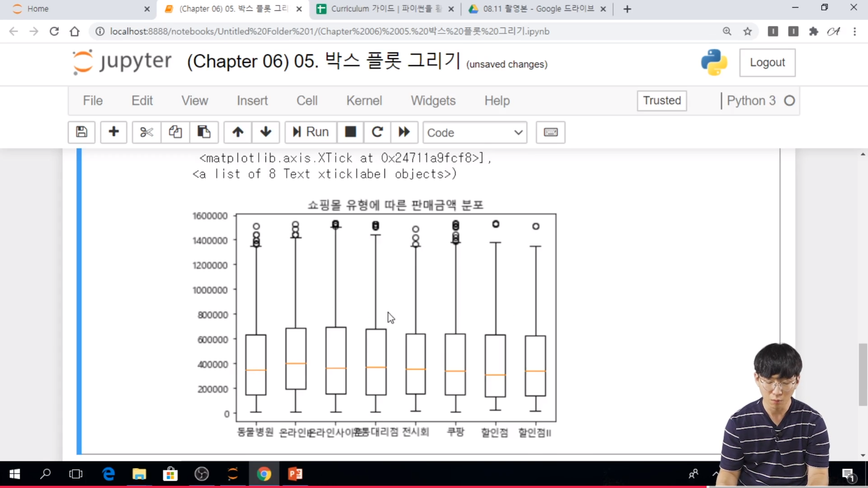Click the Run button
The height and width of the screenshot is (488, 868).
pos(311,132)
